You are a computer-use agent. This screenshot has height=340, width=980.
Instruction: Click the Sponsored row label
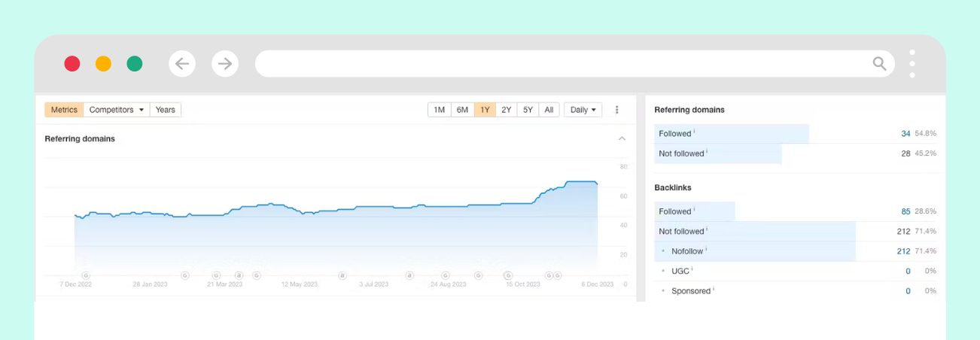click(691, 290)
